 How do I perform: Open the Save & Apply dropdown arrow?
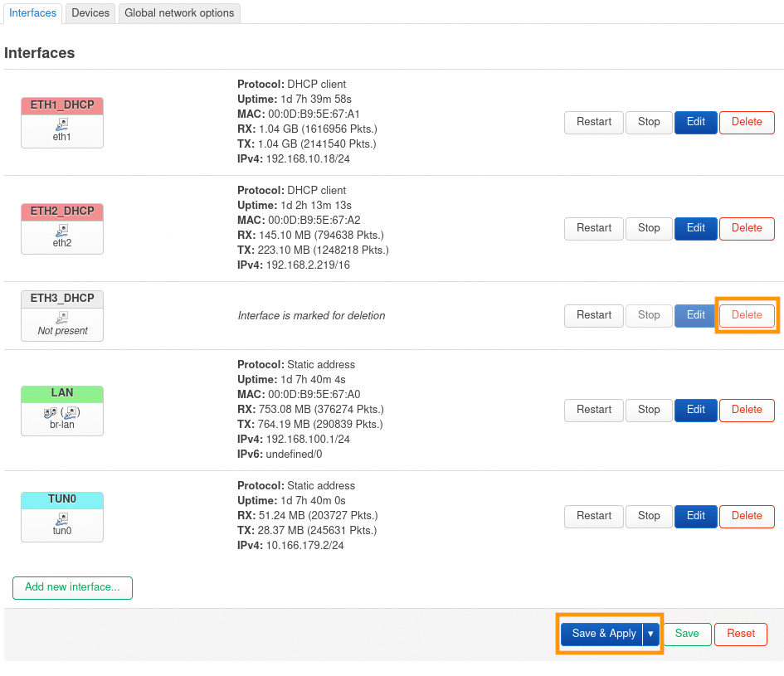(x=651, y=634)
